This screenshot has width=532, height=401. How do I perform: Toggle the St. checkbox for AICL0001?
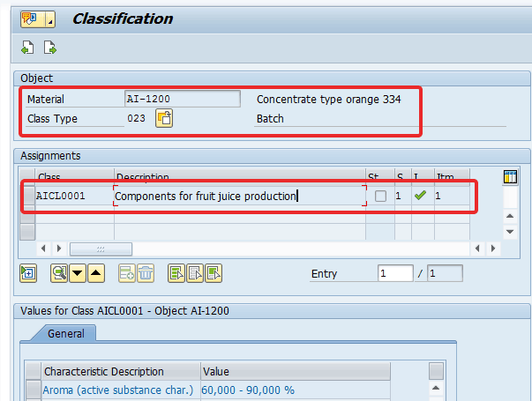[x=380, y=196]
